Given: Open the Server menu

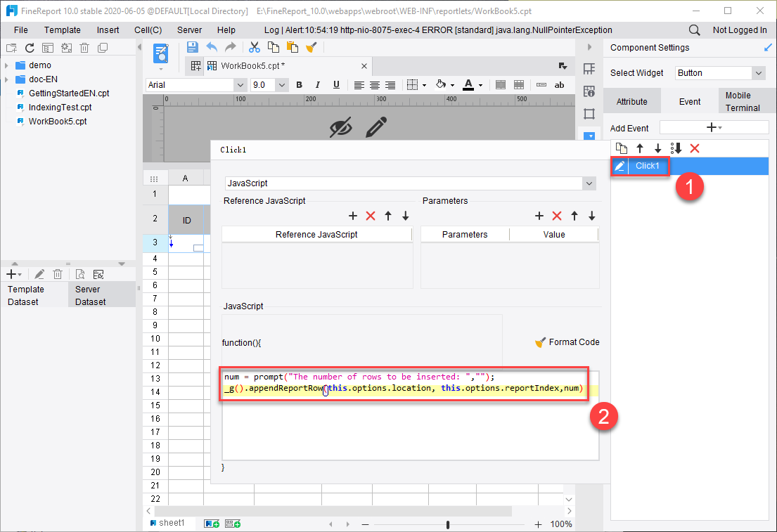Looking at the screenshot, I should 189,30.
